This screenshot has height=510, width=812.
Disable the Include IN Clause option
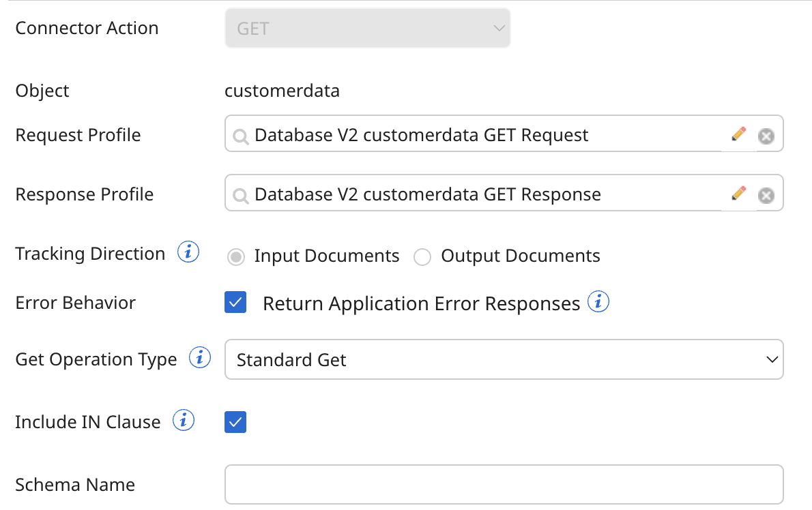235,422
